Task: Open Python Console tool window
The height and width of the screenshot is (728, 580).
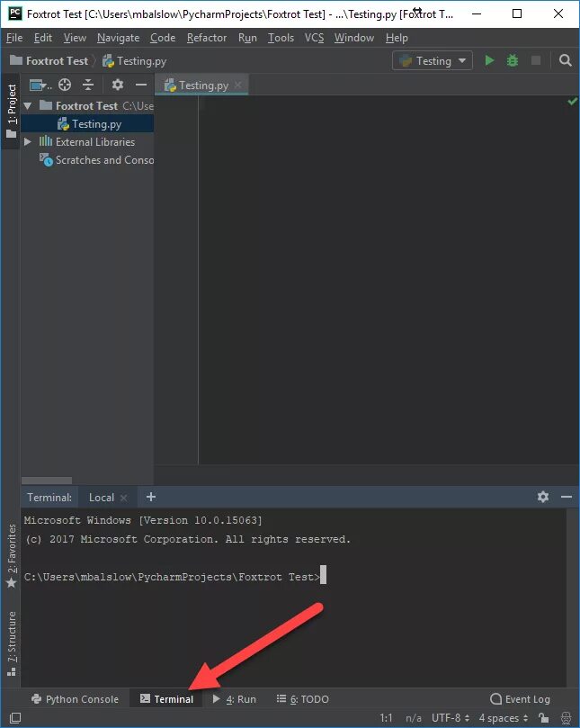Action: point(75,699)
